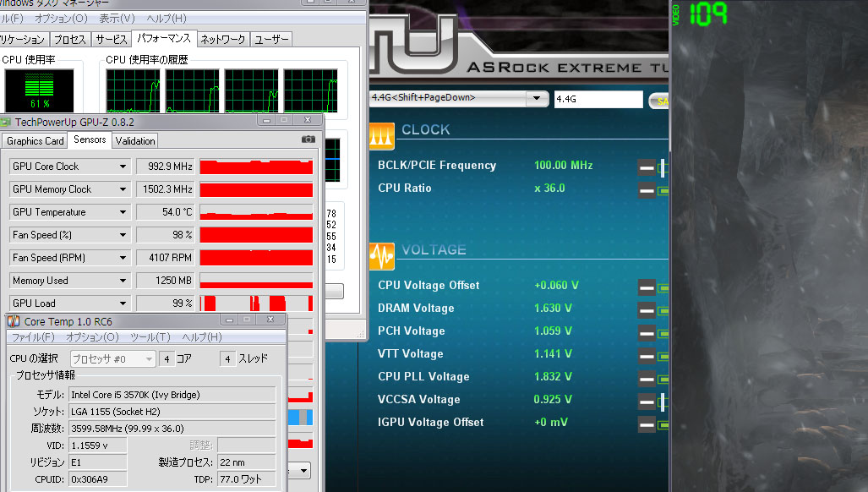Open ファイル(F) menu in Core Temp
Viewport: 868px width, 492px height.
(x=33, y=337)
